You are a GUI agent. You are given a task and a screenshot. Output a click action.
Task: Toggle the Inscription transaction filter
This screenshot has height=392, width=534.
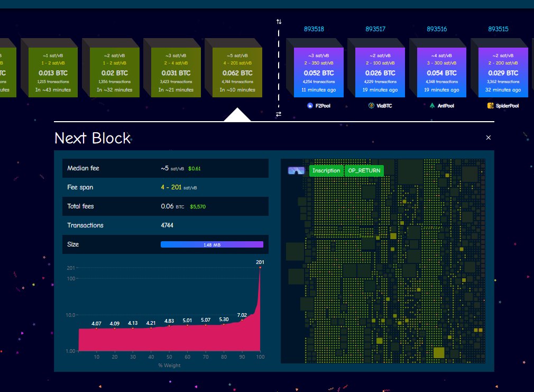(326, 170)
